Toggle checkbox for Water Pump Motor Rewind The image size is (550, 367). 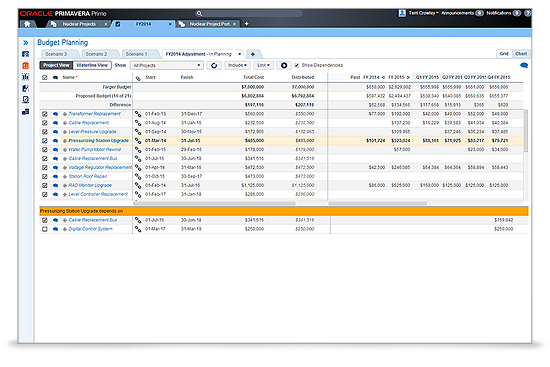tap(45, 149)
